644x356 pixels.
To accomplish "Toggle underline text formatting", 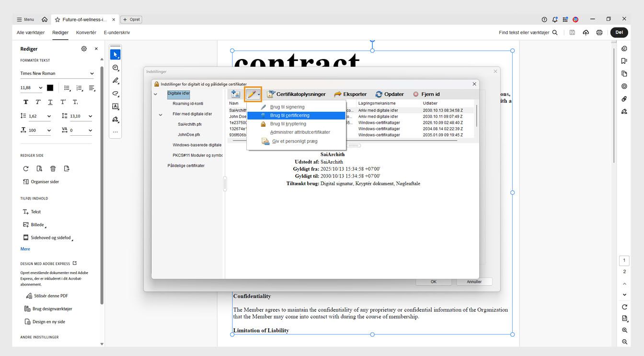I will tap(50, 102).
